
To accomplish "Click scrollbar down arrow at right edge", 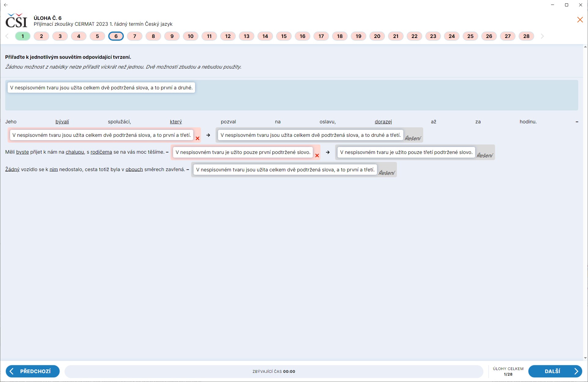I will tap(585, 358).
